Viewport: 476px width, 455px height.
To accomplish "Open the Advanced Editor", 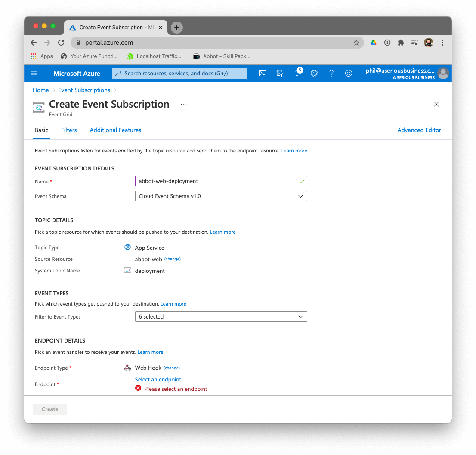I will pos(419,130).
